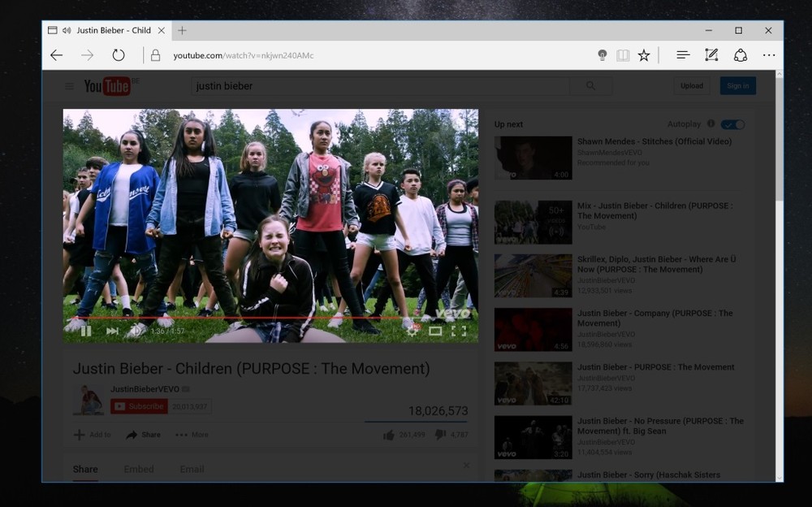Enter fullscreen video mode
This screenshot has width=812, height=507.
pyautogui.click(x=459, y=331)
